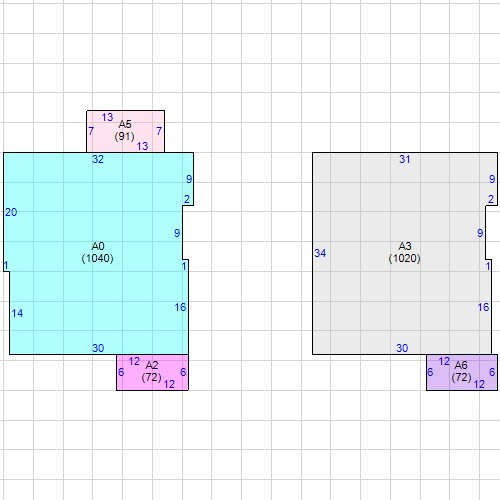Click the 31 dimension on A3's top edge
500x500 pixels.
[x=405, y=159]
